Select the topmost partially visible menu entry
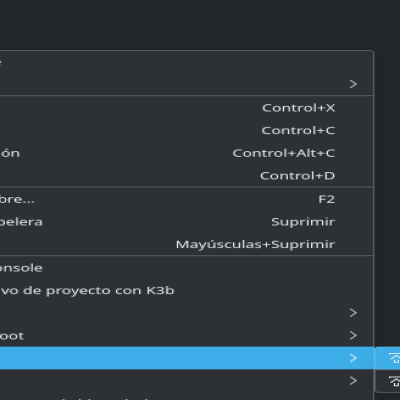 point(186,62)
